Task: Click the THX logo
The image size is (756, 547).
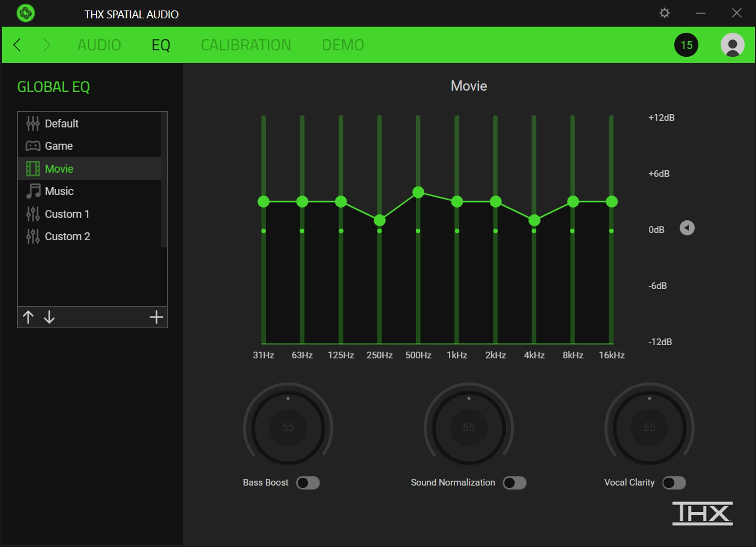Action: (x=702, y=513)
